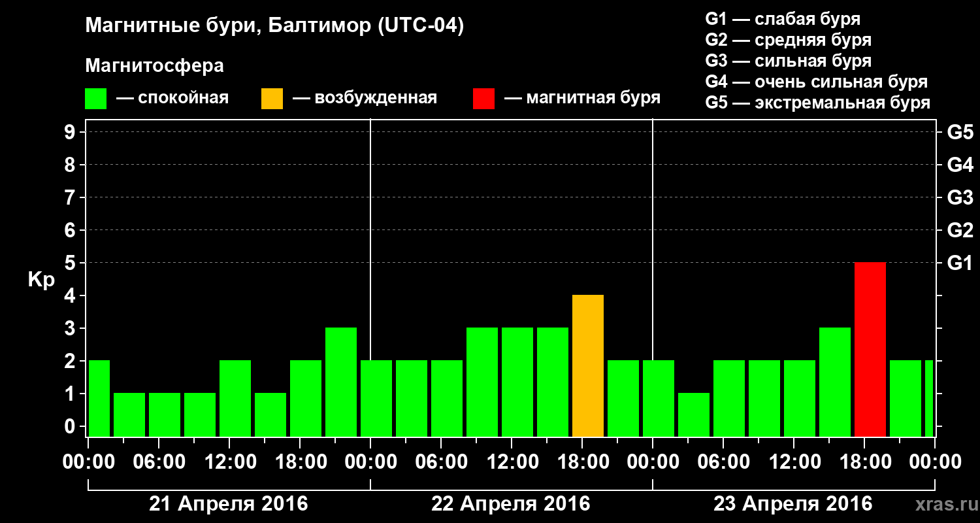
Task: Click the right-axis "G1" label
Action: click(x=960, y=263)
